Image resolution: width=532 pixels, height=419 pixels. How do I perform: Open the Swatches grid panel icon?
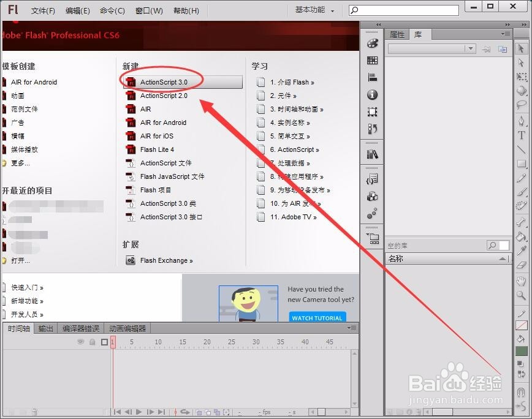[x=372, y=61]
